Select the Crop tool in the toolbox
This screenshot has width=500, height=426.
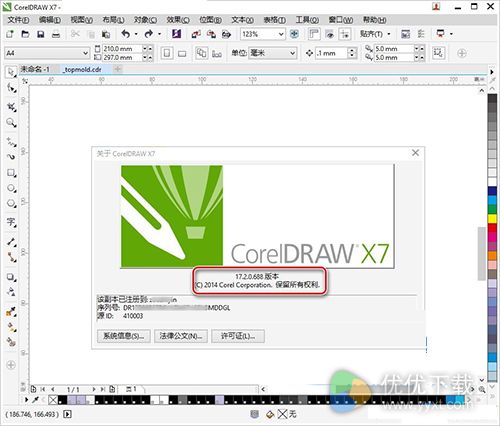tap(11, 107)
